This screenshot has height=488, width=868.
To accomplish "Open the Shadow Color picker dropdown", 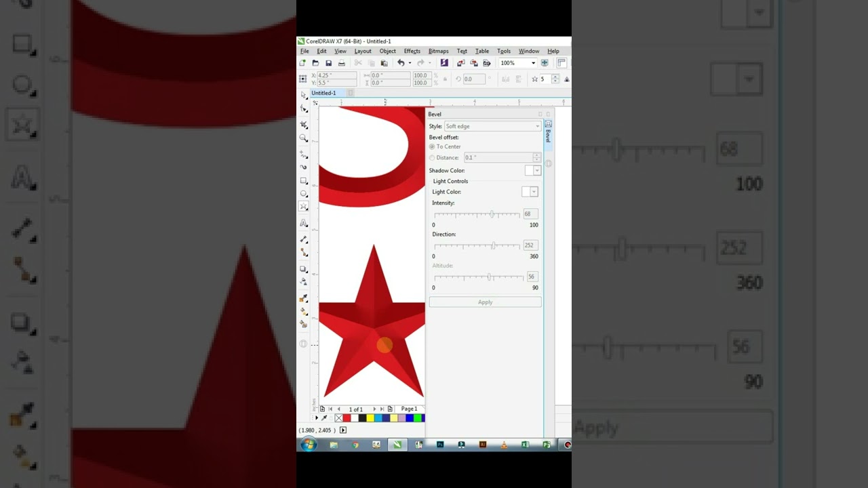I will coord(537,171).
